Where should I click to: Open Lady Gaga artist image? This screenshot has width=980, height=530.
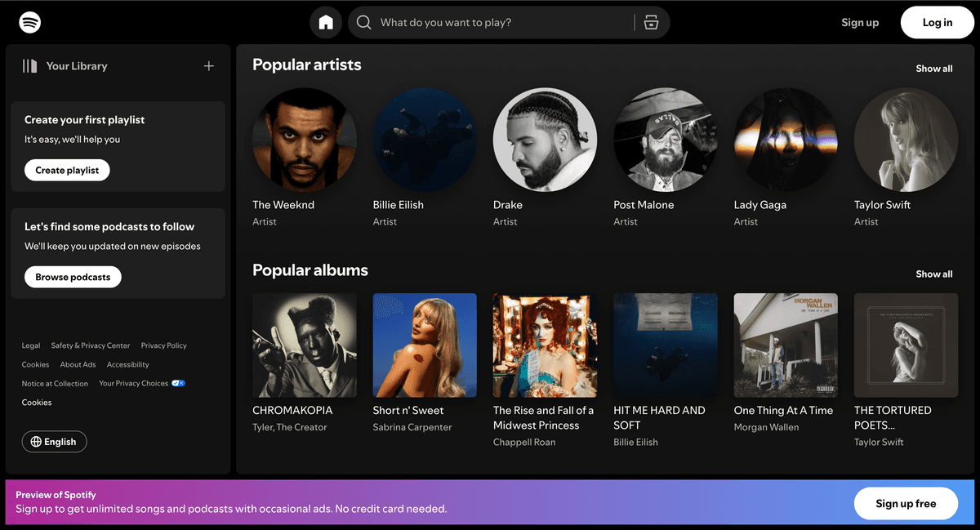(786, 140)
